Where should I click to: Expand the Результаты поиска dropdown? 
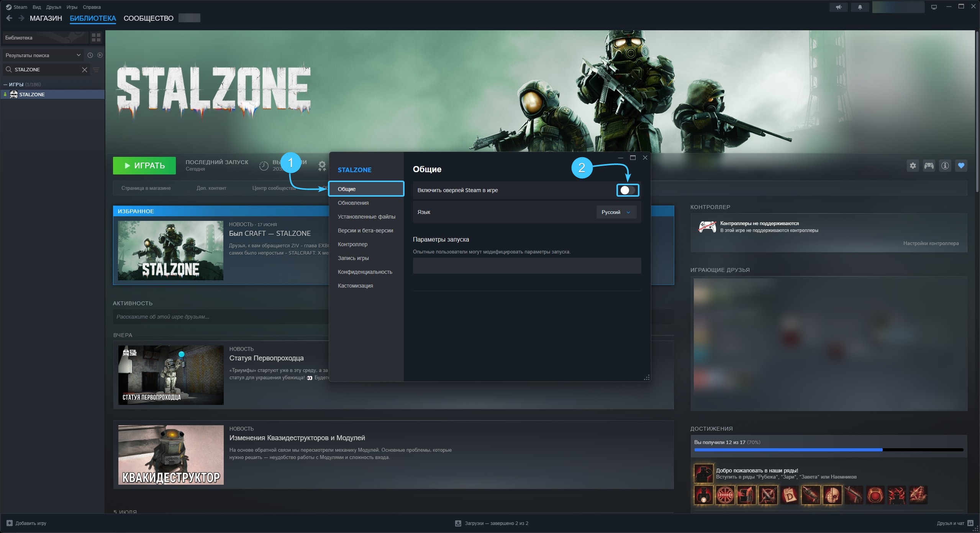coord(43,55)
